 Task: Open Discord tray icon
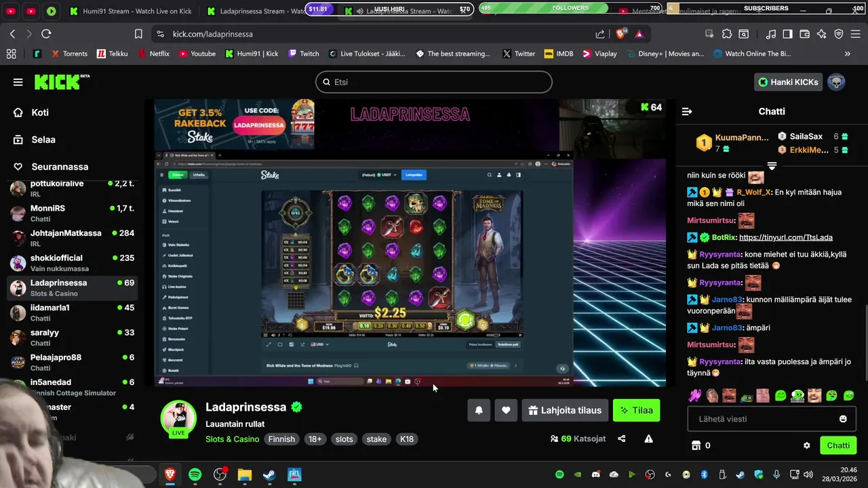[595, 474]
